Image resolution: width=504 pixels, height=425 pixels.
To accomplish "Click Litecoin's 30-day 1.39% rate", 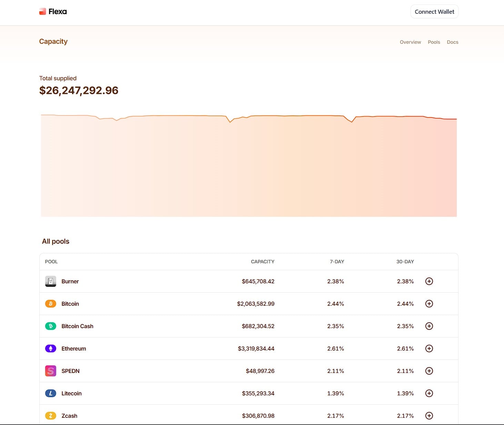I will [x=405, y=393].
